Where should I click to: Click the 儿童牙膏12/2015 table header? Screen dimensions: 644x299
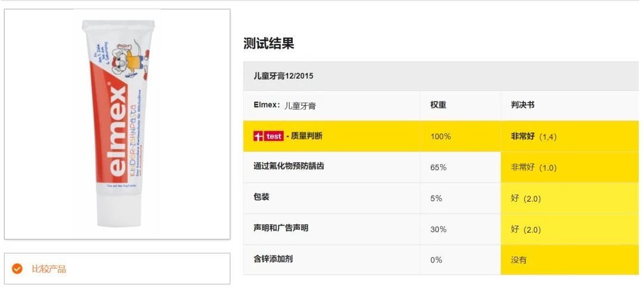point(283,76)
